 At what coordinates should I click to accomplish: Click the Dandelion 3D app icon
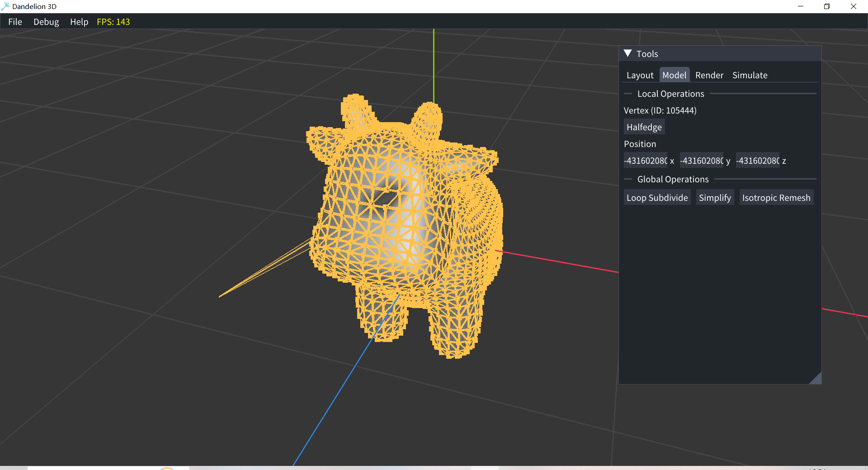point(5,6)
